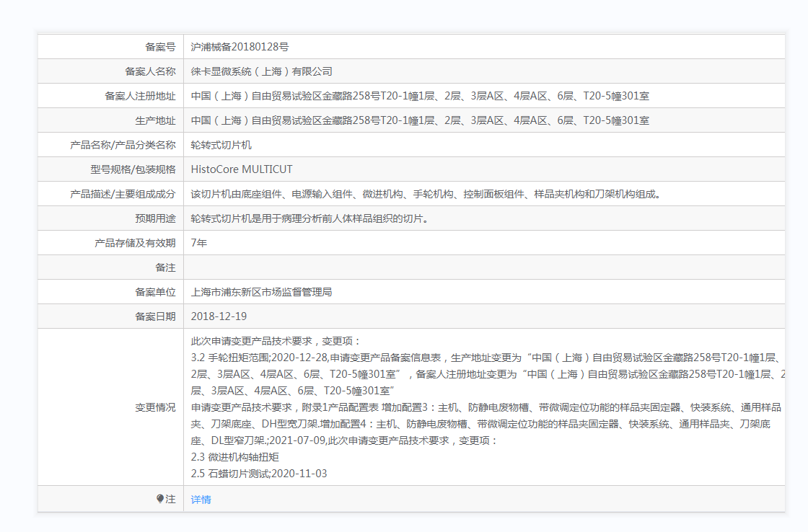Click the filing date 2018-12-19

click(219, 316)
